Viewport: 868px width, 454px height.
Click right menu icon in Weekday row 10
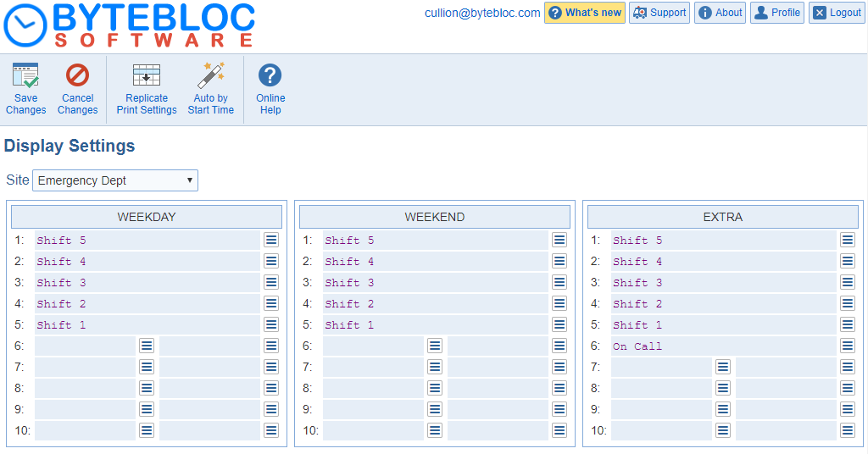(x=271, y=430)
